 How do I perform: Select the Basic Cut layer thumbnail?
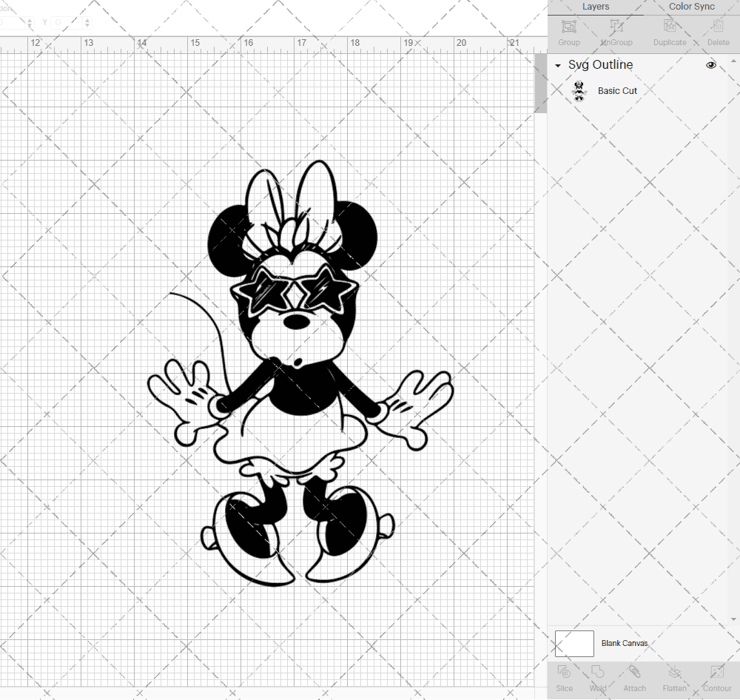pos(579,91)
